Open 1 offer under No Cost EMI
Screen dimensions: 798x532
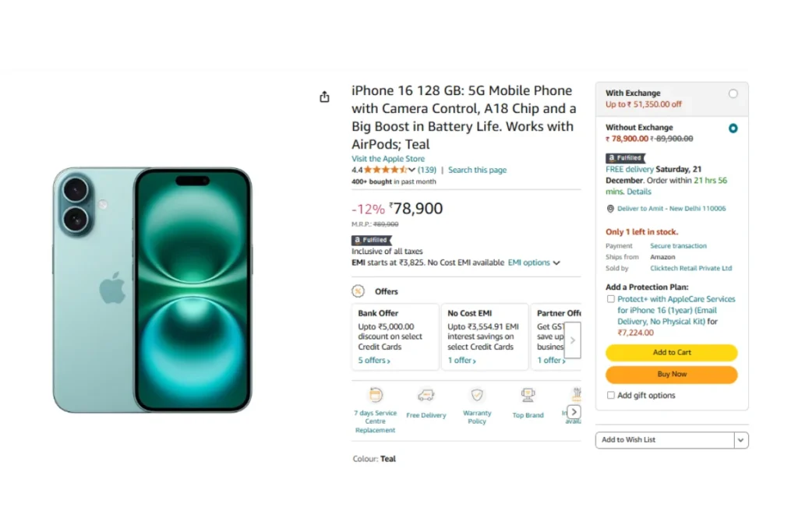(x=461, y=360)
